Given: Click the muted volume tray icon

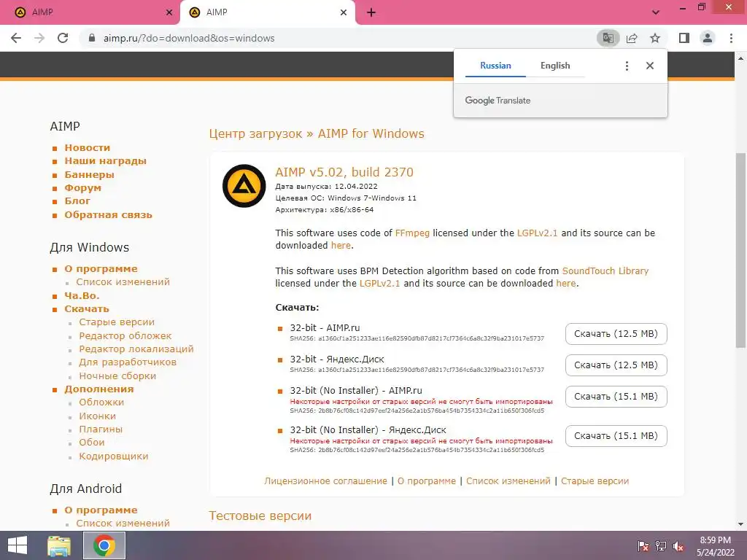Looking at the screenshot, I should [x=678, y=546].
